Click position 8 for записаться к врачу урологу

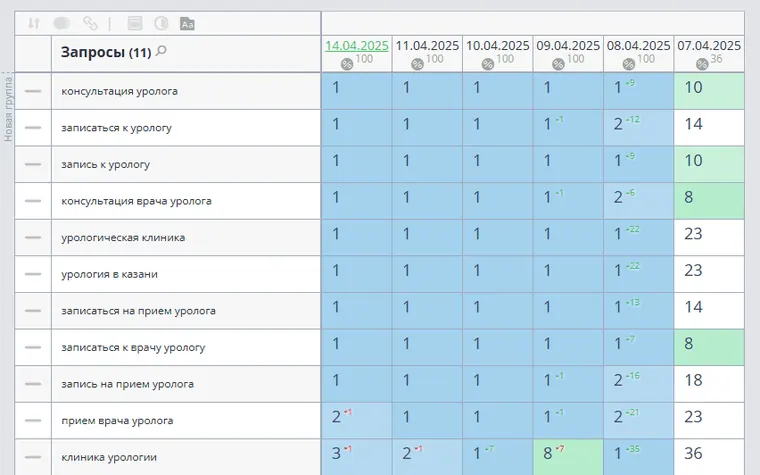689,344
